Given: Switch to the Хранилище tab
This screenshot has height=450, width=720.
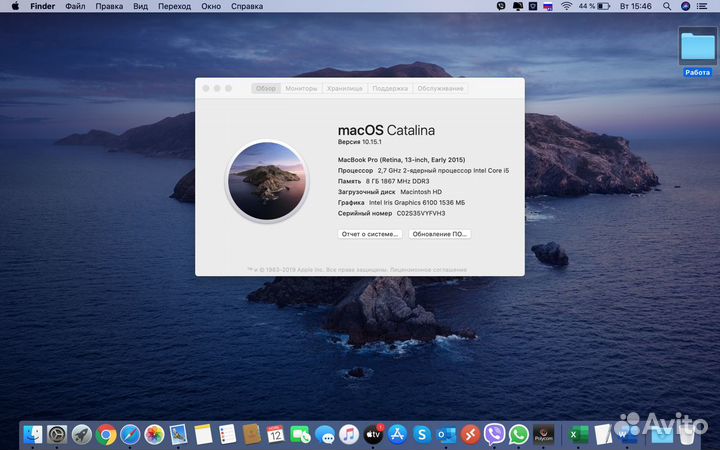Looking at the screenshot, I should (345, 88).
